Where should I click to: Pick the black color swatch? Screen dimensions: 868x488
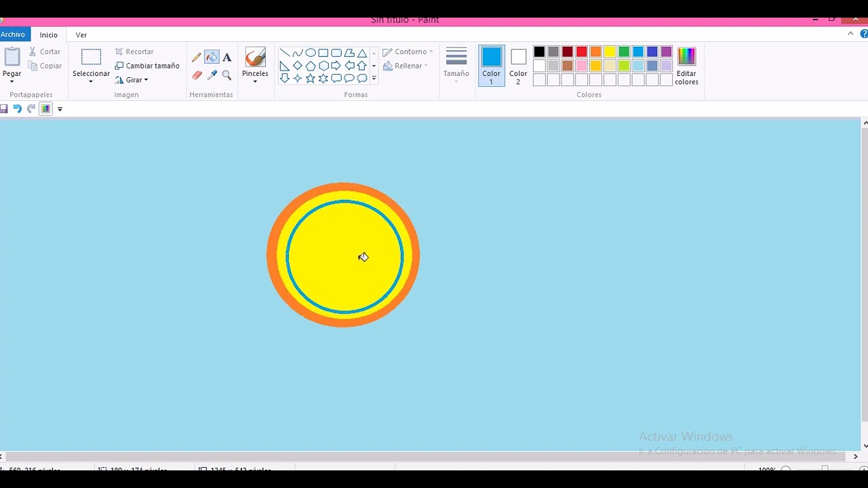(539, 52)
